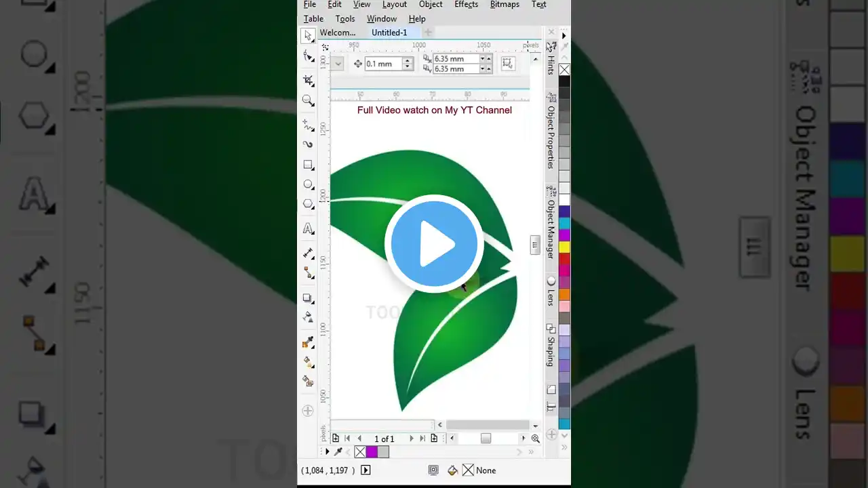Image resolution: width=868 pixels, height=488 pixels.
Task: Add a page after the current page
Action: pyautogui.click(x=434, y=439)
